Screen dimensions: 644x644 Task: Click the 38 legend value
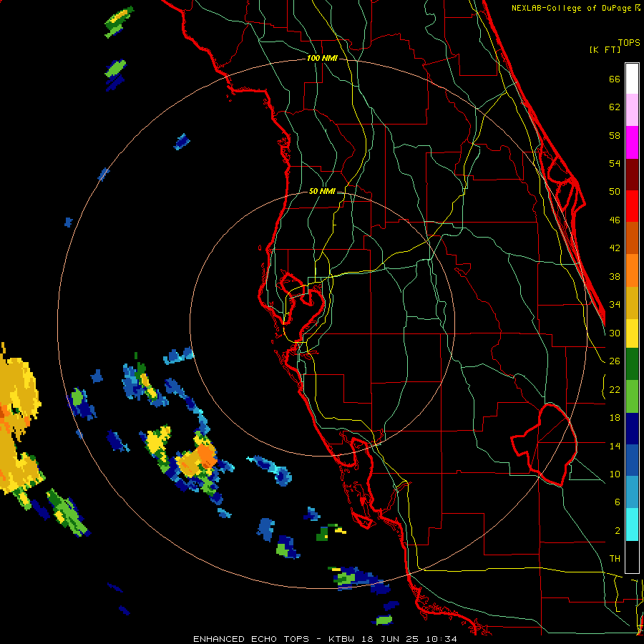[615, 276]
